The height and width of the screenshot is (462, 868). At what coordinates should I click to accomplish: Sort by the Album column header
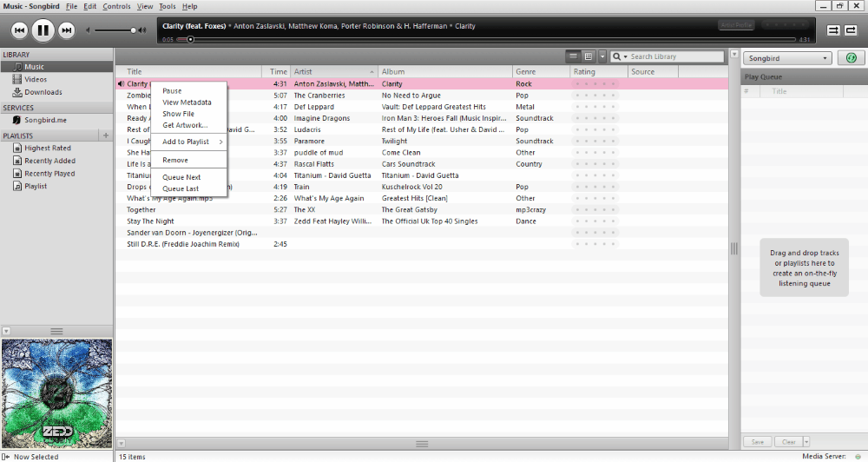[x=445, y=71]
